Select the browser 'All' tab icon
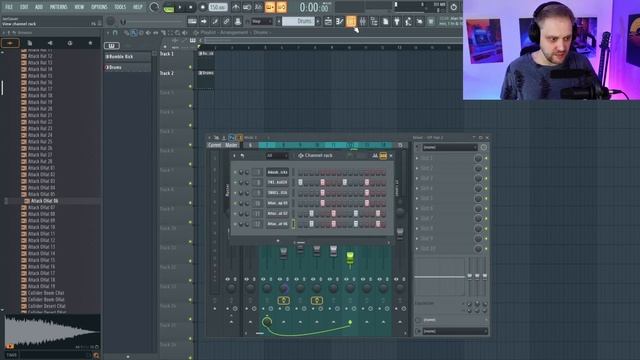This screenshot has width=640, height=360. [10, 43]
